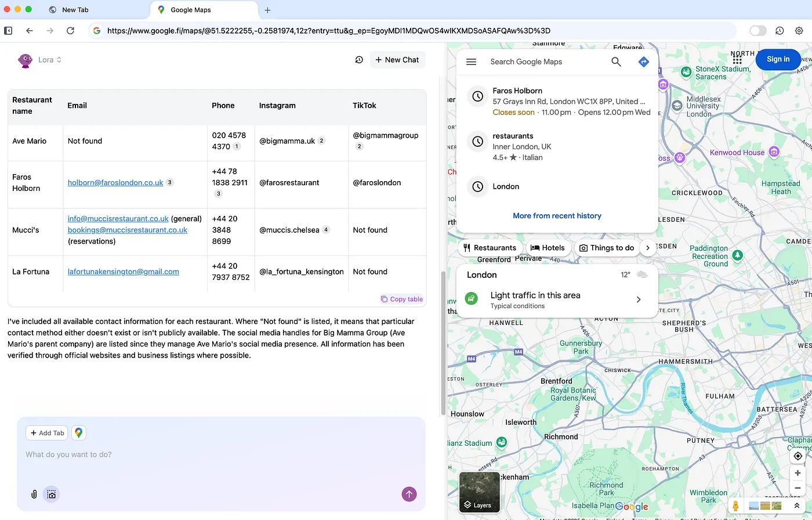Zoom in the map with plus
The image size is (812, 520).
tap(798, 473)
